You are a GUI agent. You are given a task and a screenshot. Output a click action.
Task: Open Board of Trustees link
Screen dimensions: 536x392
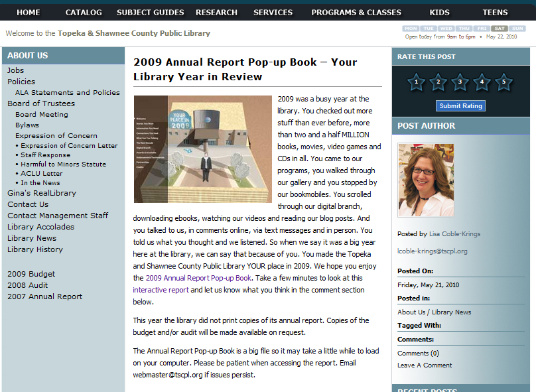click(x=41, y=103)
